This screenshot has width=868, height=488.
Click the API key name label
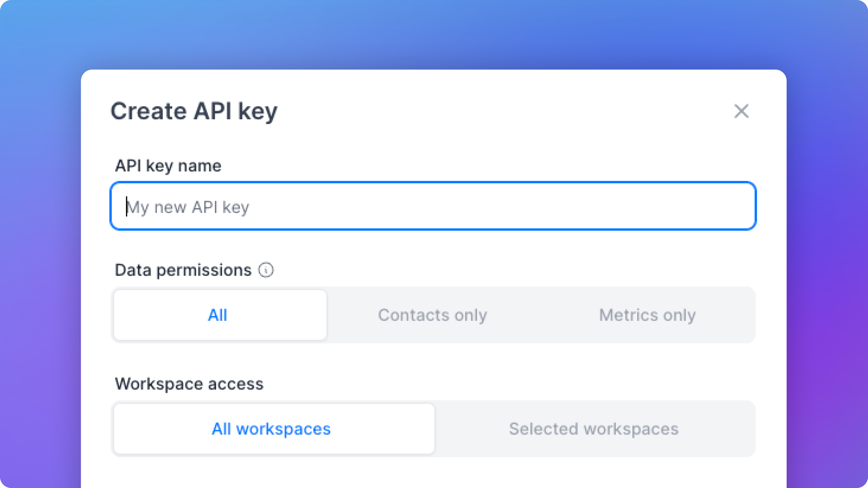(x=168, y=165)
